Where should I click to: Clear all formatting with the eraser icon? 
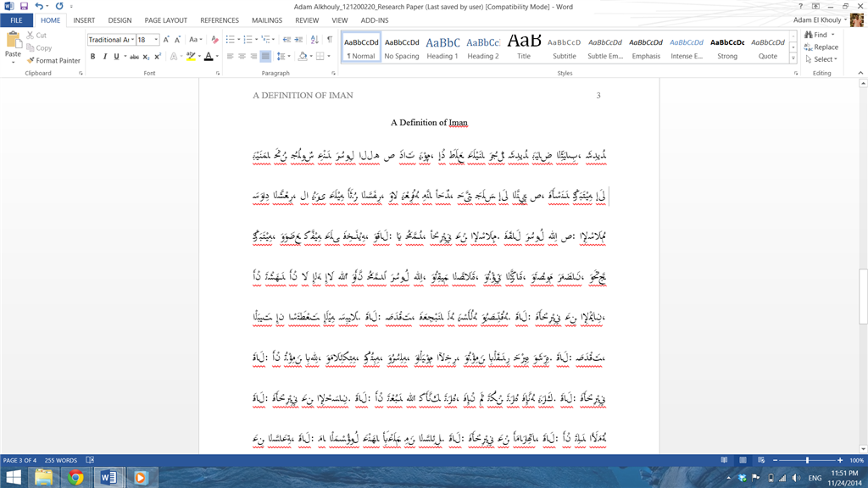(x=214, y=39)
